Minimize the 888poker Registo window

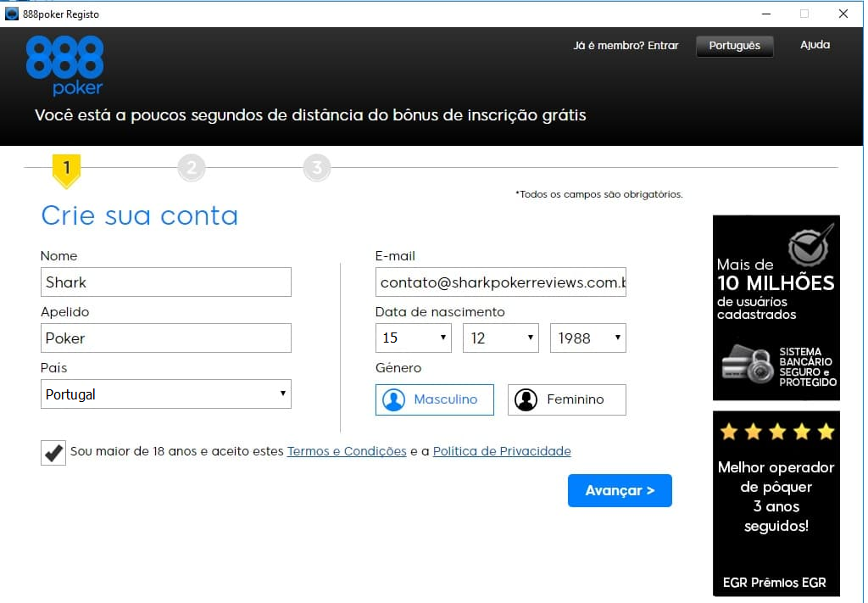766,14
